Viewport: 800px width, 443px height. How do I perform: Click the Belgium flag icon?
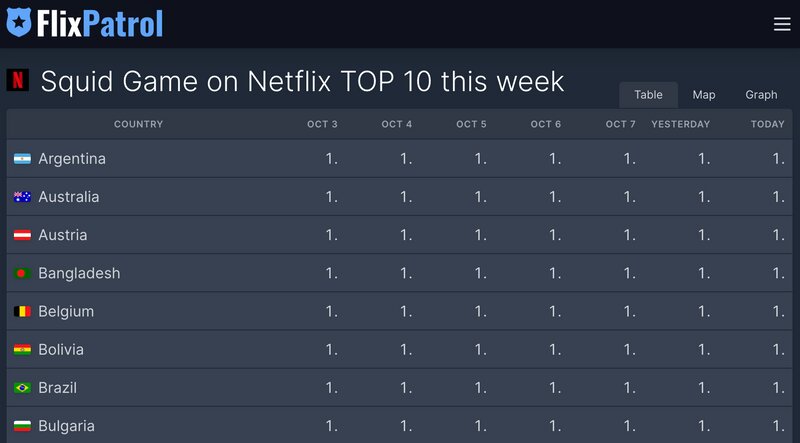(x=22, y=311)
